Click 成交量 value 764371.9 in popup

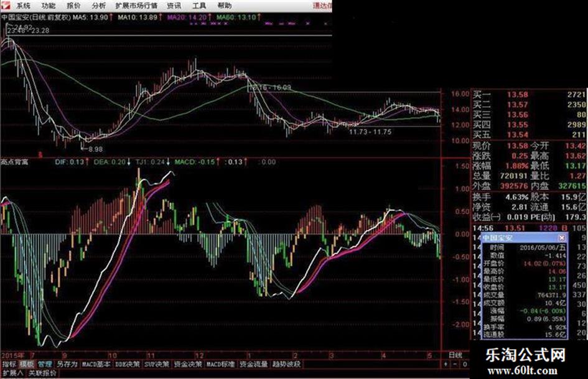[552, 295]
